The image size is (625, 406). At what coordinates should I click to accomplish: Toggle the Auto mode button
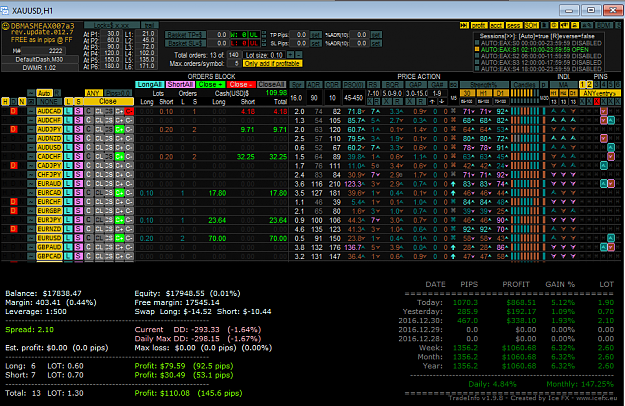[x=45, y=93]
